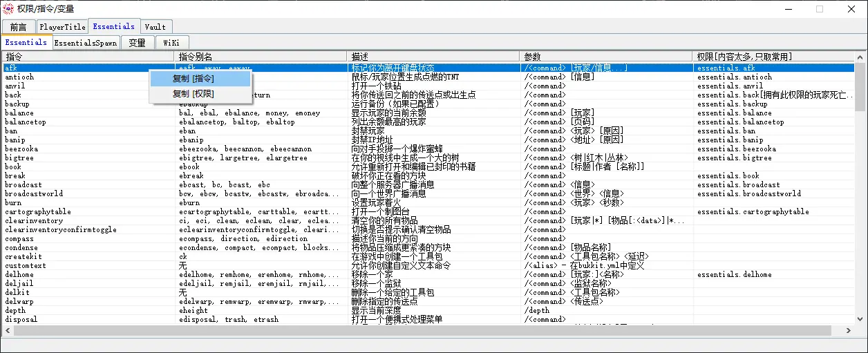Open the EssentialsSpawn sub-tab
The height and width of the screenshot is (353, 868).
pyautogui.click(x=86, y=43)
